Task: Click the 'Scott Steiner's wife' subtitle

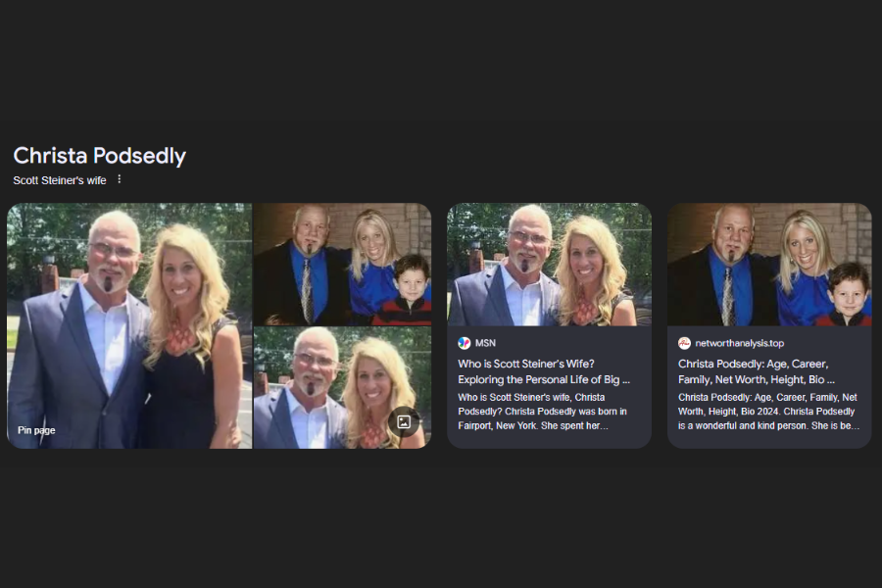Action: tap(60, 180)
